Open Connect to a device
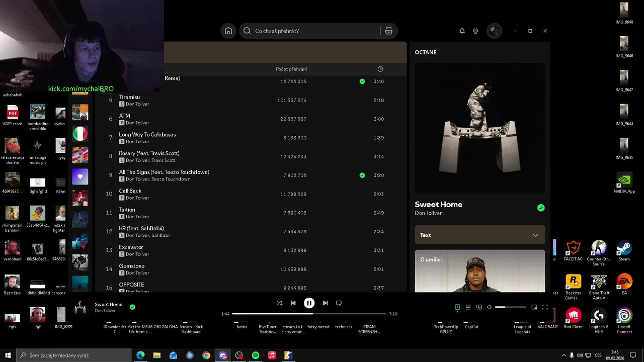Image resolution: width=644 pixels, height=362 pixels. click(x=479, y=307)
